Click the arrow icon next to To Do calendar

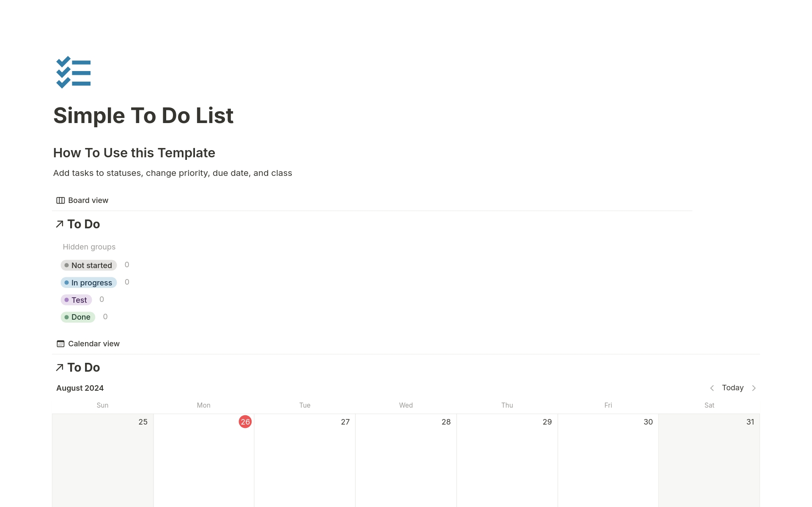(58, 367)
